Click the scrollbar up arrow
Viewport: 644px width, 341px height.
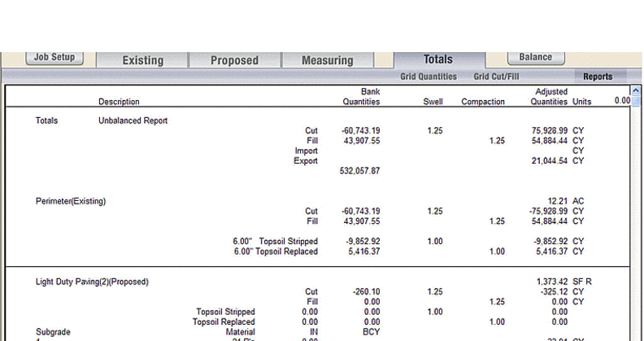[x=636, y=90]
